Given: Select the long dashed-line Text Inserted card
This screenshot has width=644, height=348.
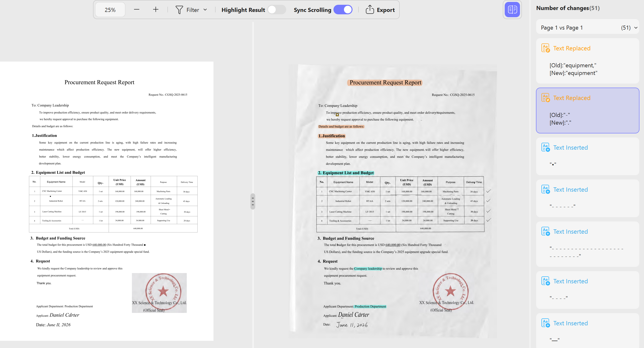Looking at the screenshot, I should click(587, 244).
